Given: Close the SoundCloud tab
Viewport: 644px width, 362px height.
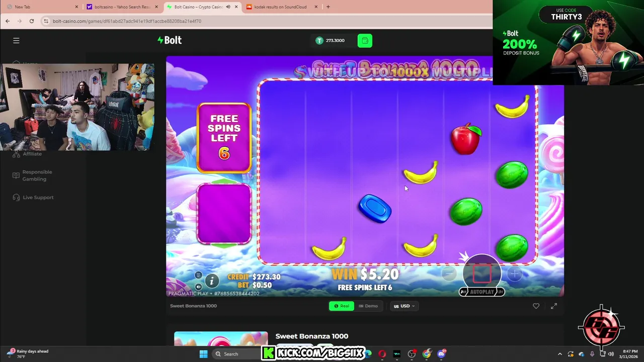Looking at the screenshot, I should (x=316, y=7).
